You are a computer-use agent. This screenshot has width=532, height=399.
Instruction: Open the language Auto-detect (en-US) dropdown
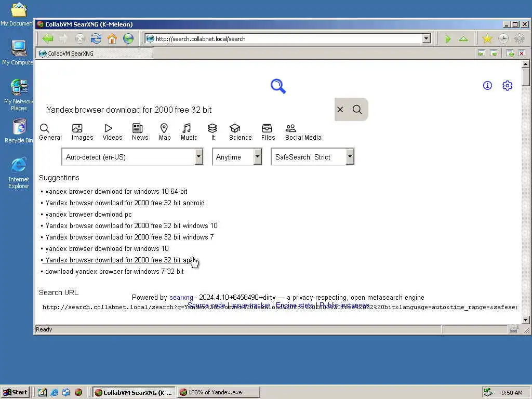click(132, 157)
